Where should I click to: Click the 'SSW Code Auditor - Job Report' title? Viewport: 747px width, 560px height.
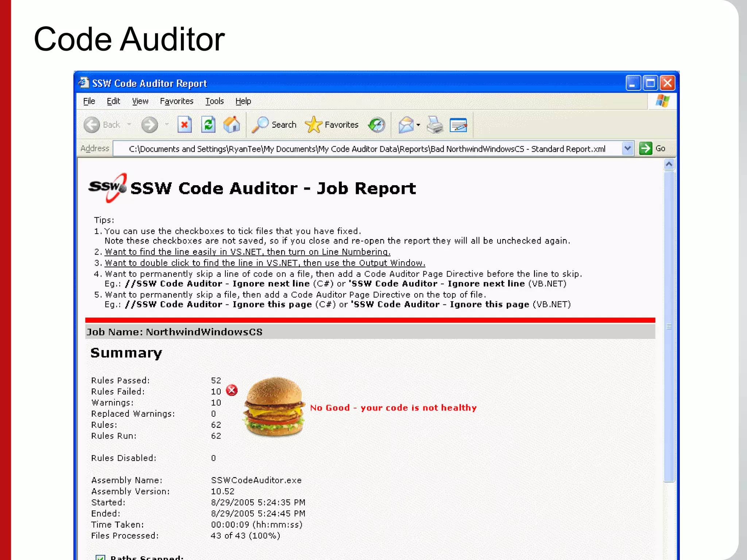(273, 188)
